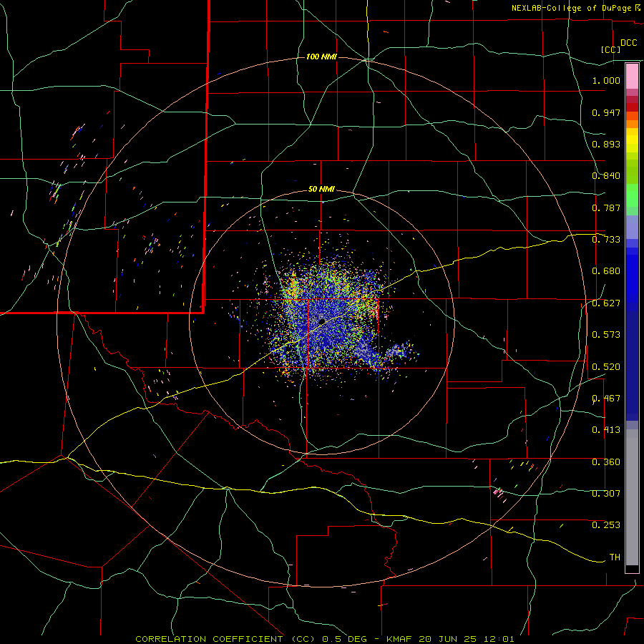
Task: Select the 0.360 scale value
Action: pos(606,462)
